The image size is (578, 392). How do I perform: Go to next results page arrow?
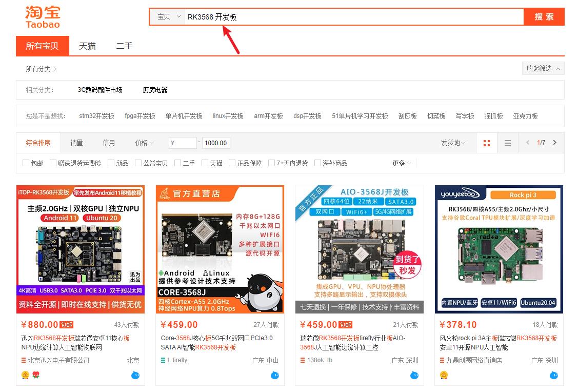[x=554, y=143]
